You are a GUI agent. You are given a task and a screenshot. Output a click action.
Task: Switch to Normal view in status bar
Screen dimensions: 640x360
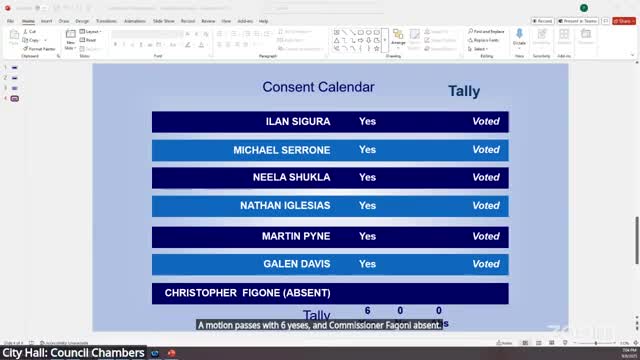pos(525,343)
